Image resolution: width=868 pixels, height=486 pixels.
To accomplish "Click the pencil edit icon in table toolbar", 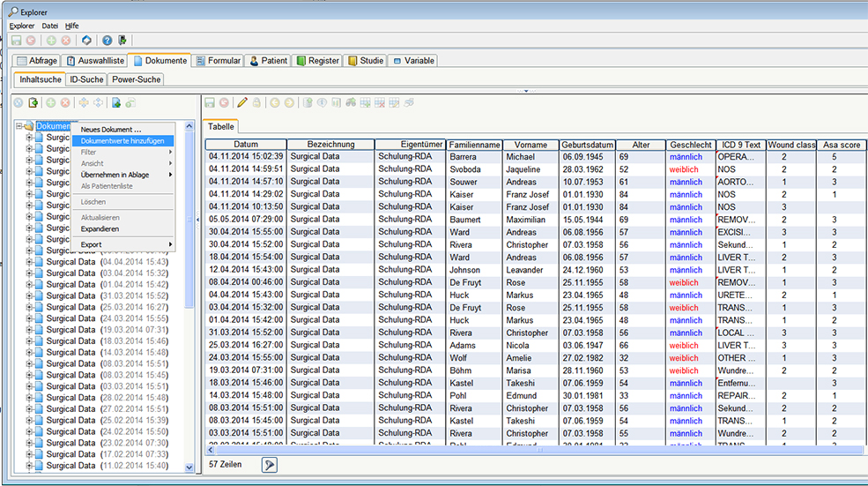I will [242, 103].
